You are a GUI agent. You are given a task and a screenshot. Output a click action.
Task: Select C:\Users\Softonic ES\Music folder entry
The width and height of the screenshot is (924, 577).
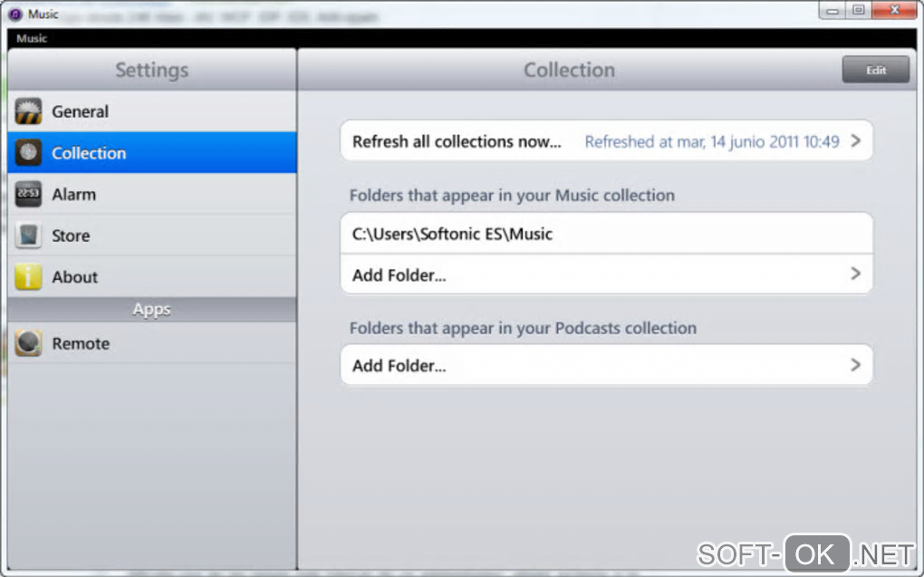606,234
